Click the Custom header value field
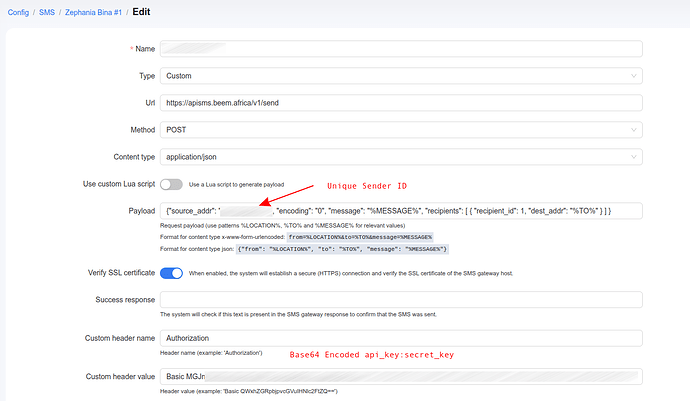Screen dimensions: 690x401 click(x=400, y=377)
